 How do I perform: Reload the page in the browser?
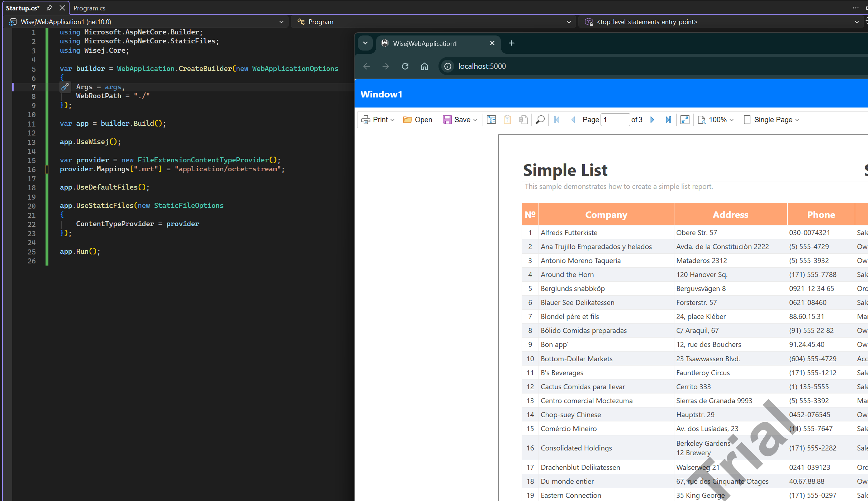(x=405, y=66)
